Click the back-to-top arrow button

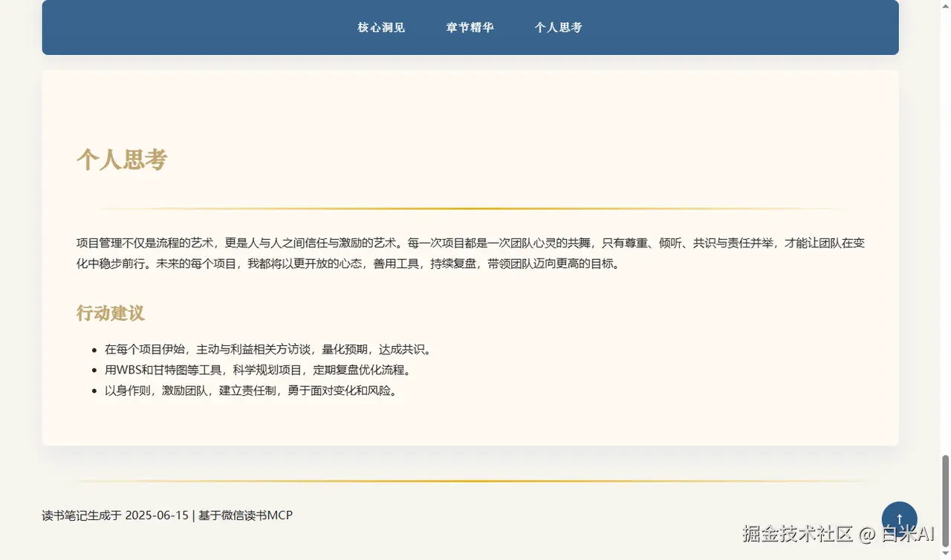click(899, 518)
